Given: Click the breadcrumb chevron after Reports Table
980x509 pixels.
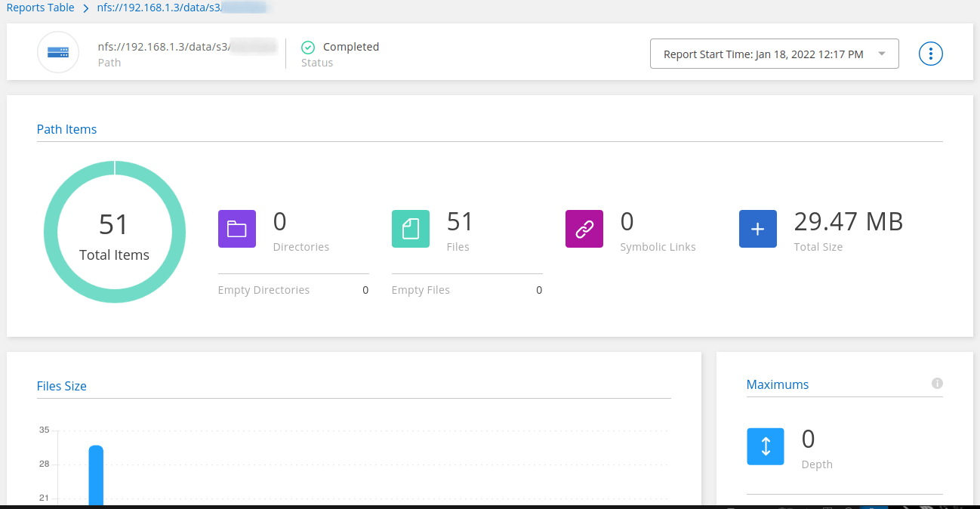Looking at the screenshot, I should point(85,8).
